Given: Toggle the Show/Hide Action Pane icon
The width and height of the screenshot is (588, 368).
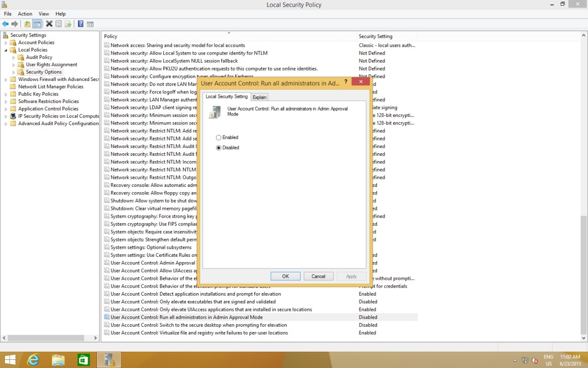Looking at the screenshot, I should click(x=90, y=24).
